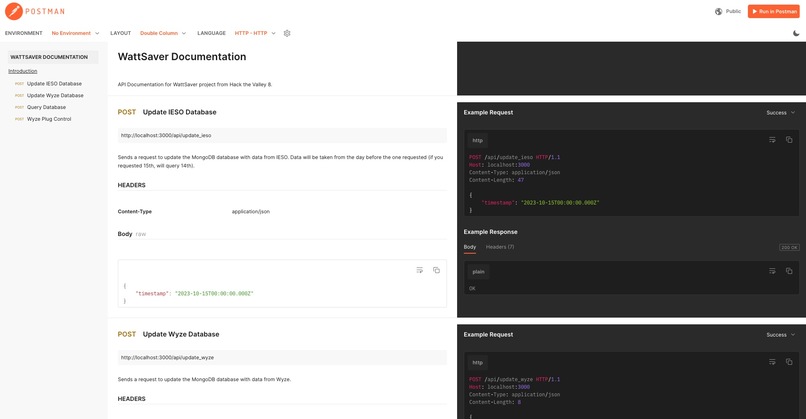Click the Public globe icon
This screenshot has width=806, height=419.
click(x=719, y=11)
